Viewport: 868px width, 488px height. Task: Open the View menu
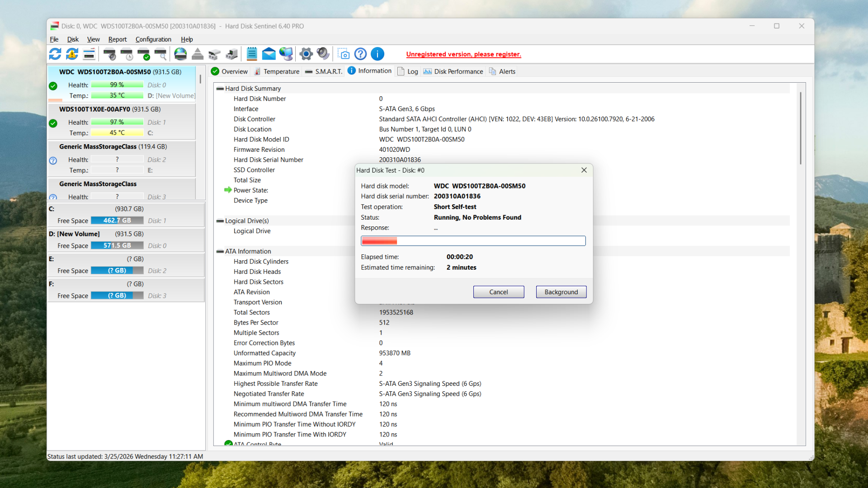pyautogui.click(x=93, y=39)
